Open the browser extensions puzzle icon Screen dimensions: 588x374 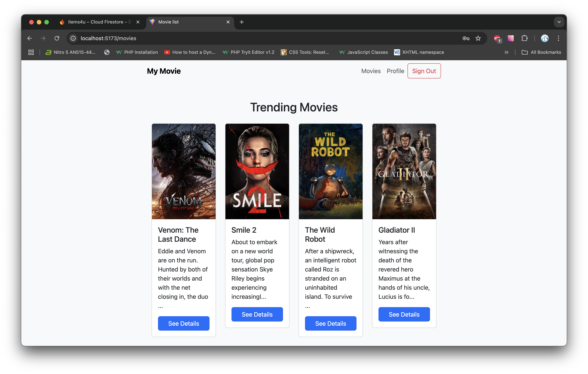coord(524,38)
